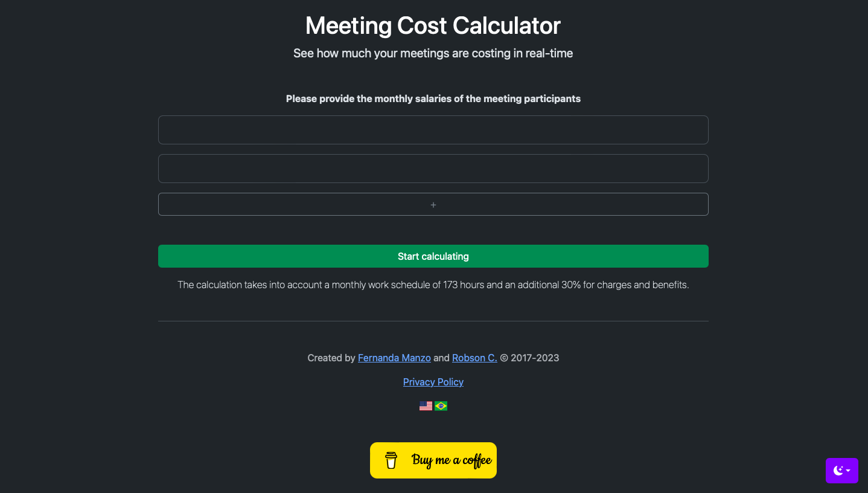Image resolution: width=868 pixels, height=493 pixels.
Task: Click the plus icon to add a participant
Action: coord(433,204)
